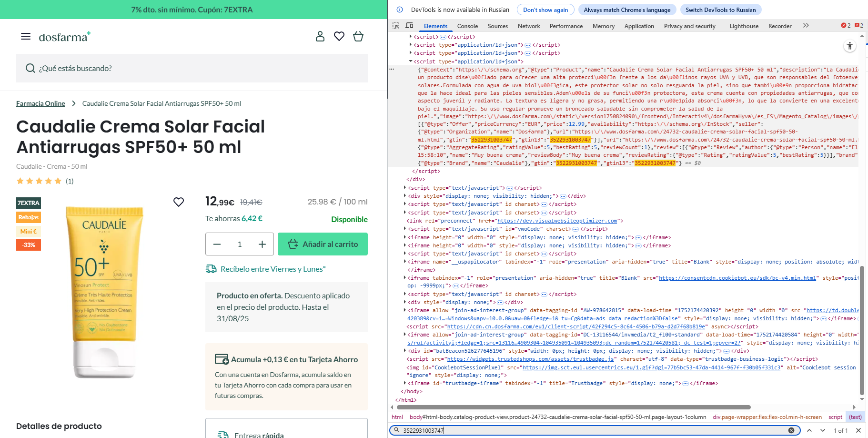Switch to the Network tab
Screen dimensions: 868x438
[x=529, y=26]
